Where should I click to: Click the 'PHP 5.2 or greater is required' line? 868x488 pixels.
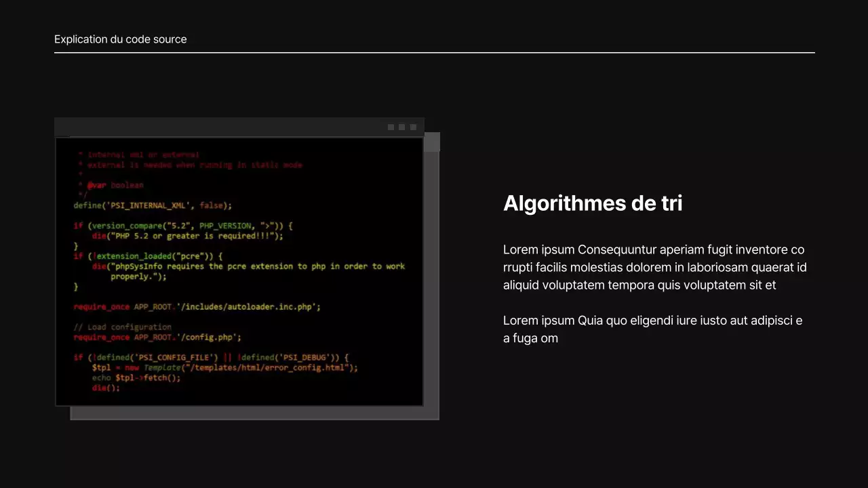click(x=187, y=236)
